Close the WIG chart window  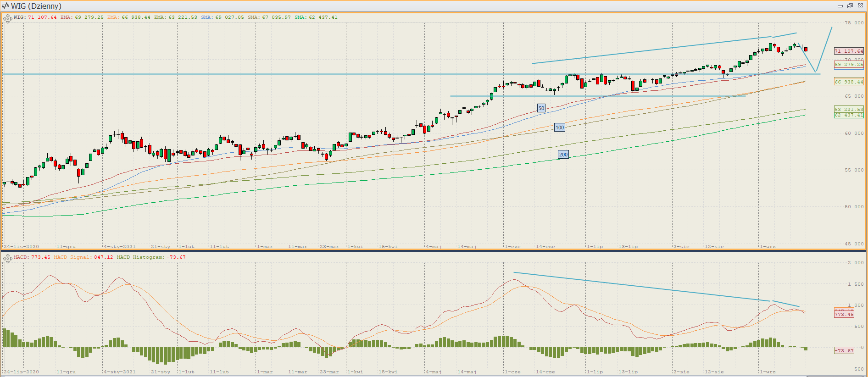(x=860, y=6)
